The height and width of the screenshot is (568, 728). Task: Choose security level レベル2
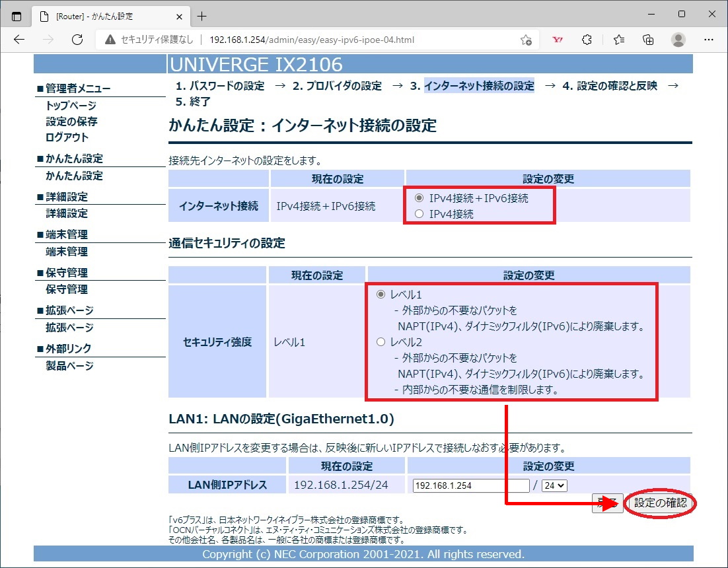coord(381,342)
